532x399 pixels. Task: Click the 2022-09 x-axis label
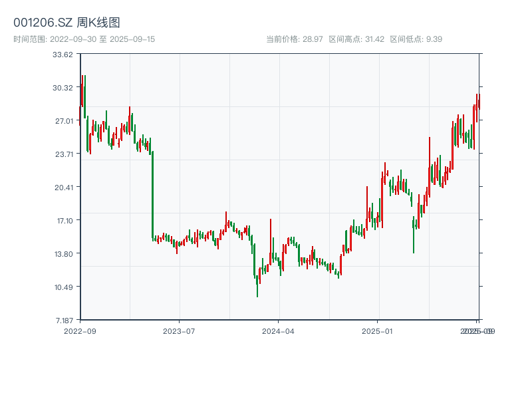[80, 331]
